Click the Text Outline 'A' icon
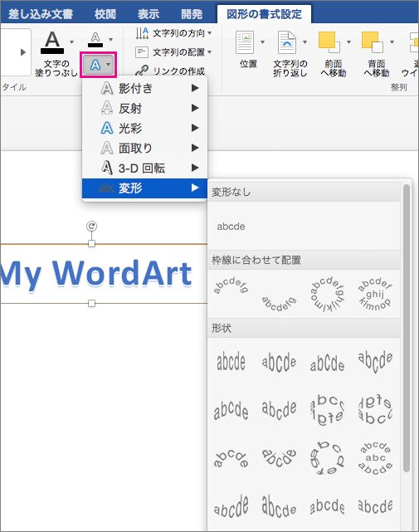This screenshot has width=419, height=532. (95, 40)
